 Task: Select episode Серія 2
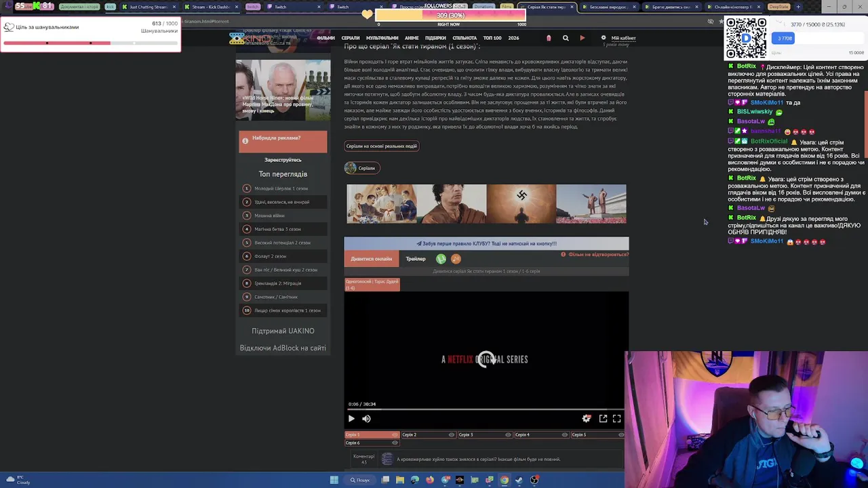click(428, 435)
